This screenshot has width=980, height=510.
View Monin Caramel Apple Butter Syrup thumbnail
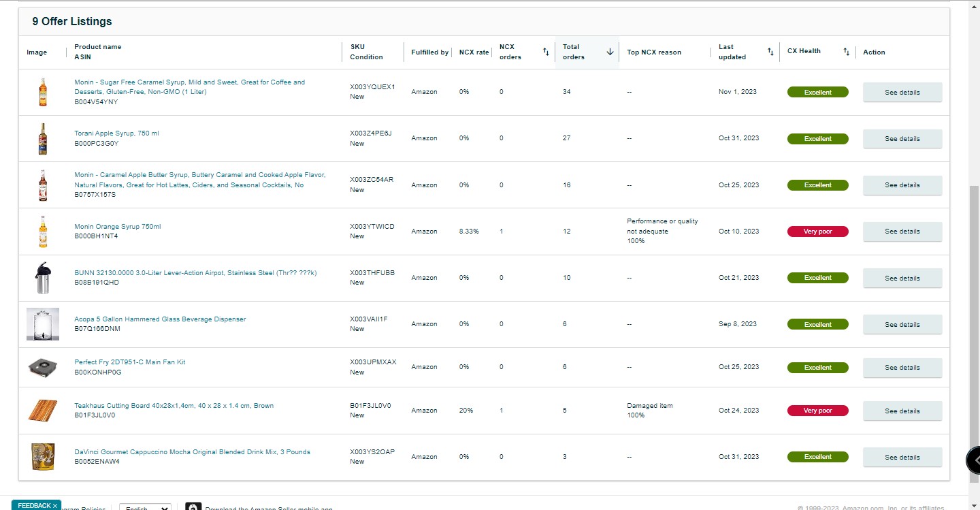43,185
